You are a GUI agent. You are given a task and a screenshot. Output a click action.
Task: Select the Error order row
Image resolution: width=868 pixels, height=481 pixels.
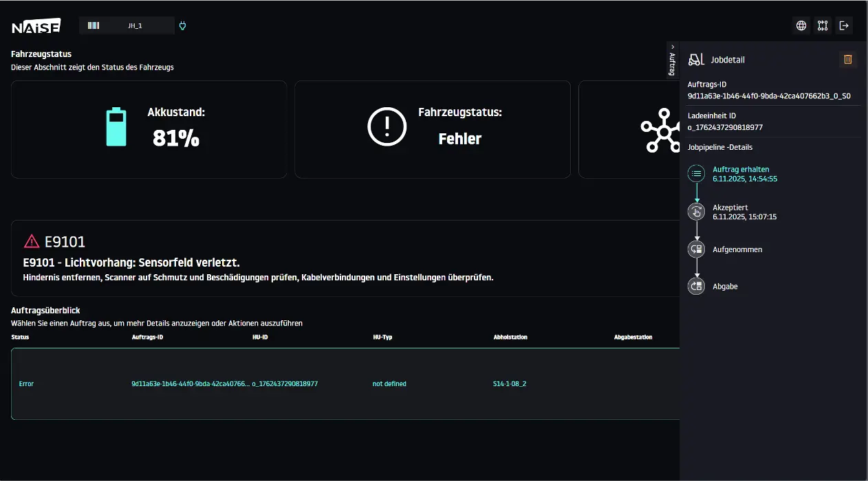(x=26, y=384)
